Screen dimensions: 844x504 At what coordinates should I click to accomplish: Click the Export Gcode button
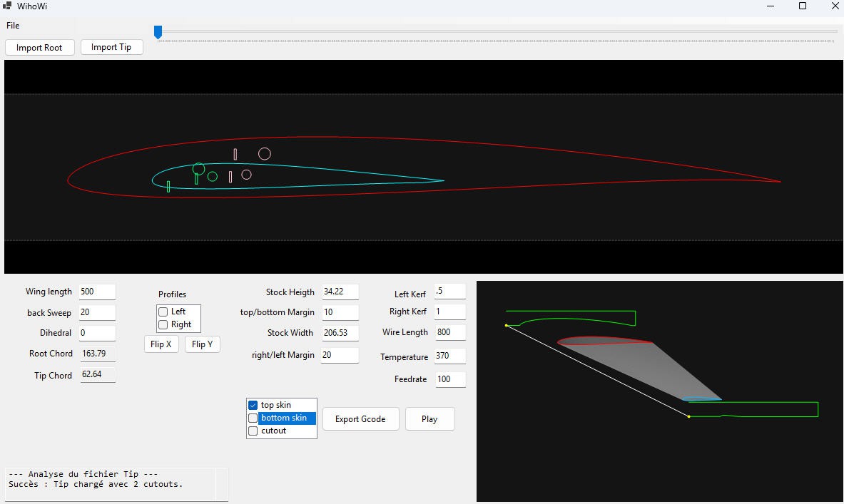pos(360,419)
